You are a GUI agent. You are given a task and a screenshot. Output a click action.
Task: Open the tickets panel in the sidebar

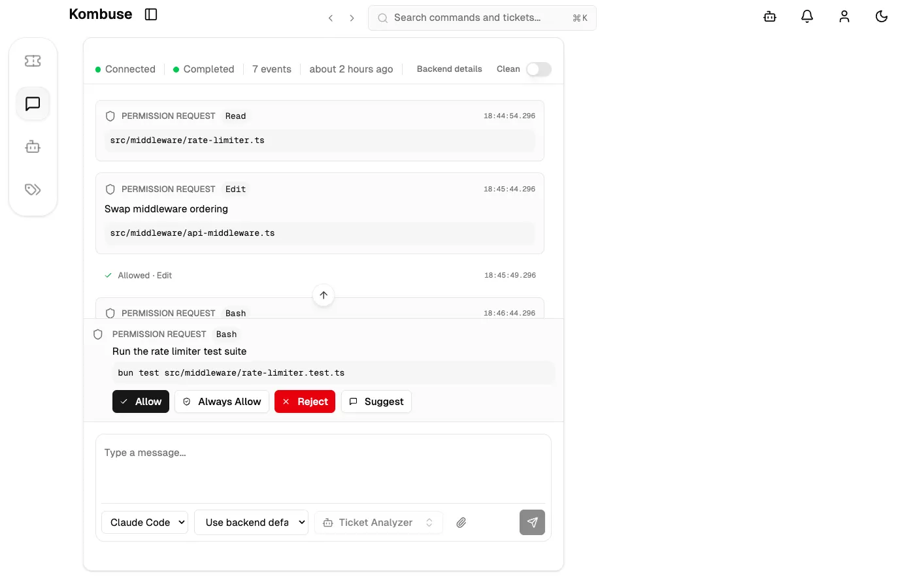(33, 60)
